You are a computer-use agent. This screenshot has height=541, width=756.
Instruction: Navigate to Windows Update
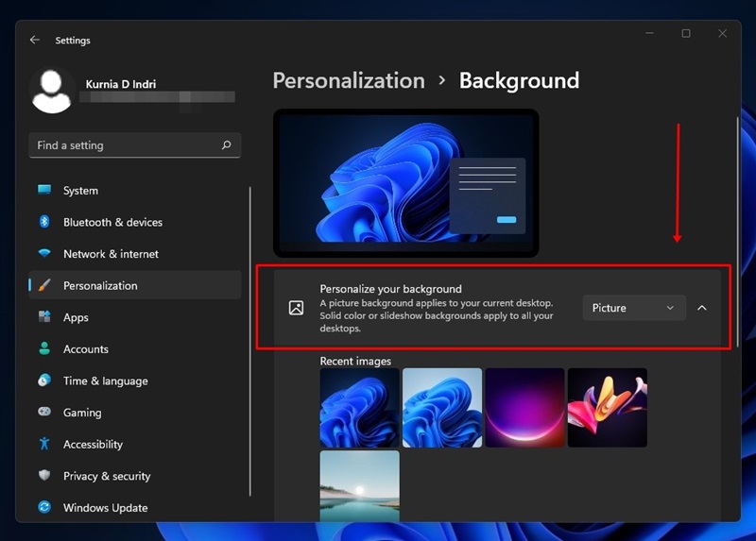pos(135,508)
